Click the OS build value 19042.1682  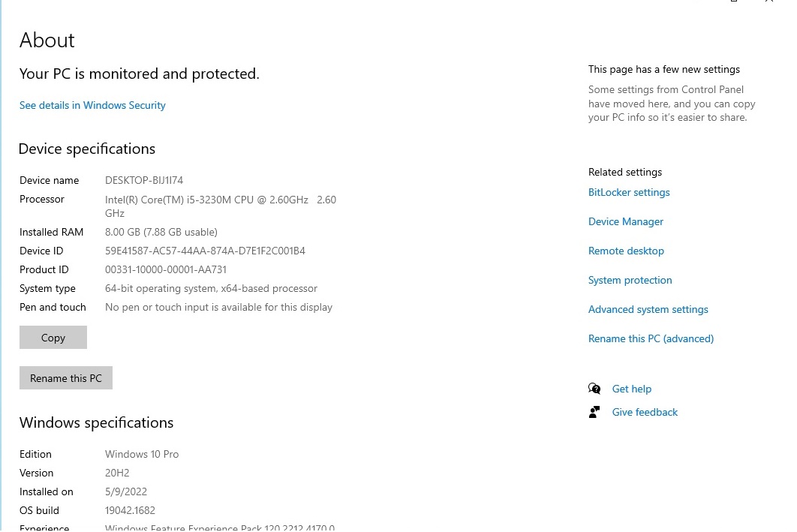click(x=130, y=510)
